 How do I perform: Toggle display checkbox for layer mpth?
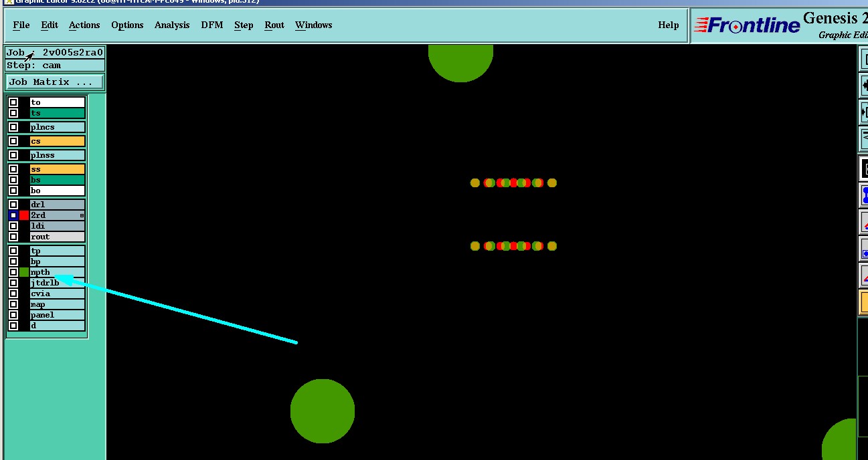[x=13, y=272]
